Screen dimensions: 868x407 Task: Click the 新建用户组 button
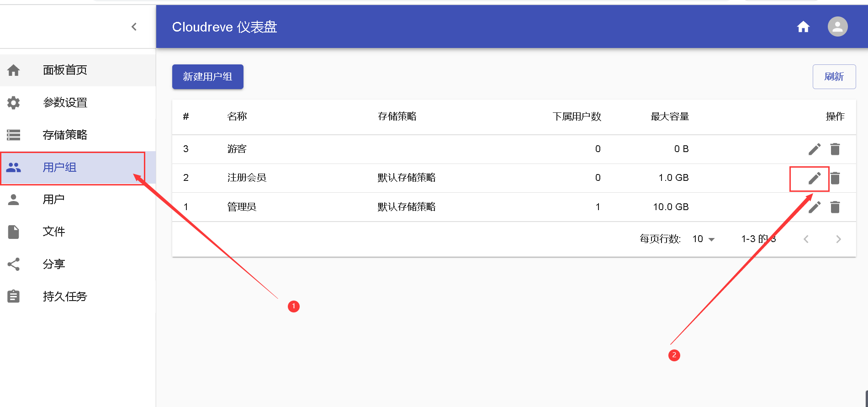coord(207,77)
